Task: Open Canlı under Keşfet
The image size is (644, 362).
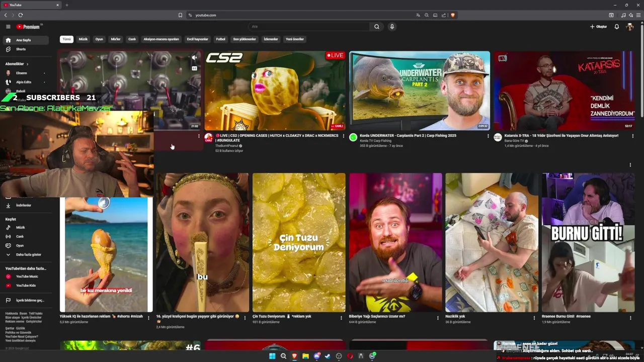Action: coord(26,236)
